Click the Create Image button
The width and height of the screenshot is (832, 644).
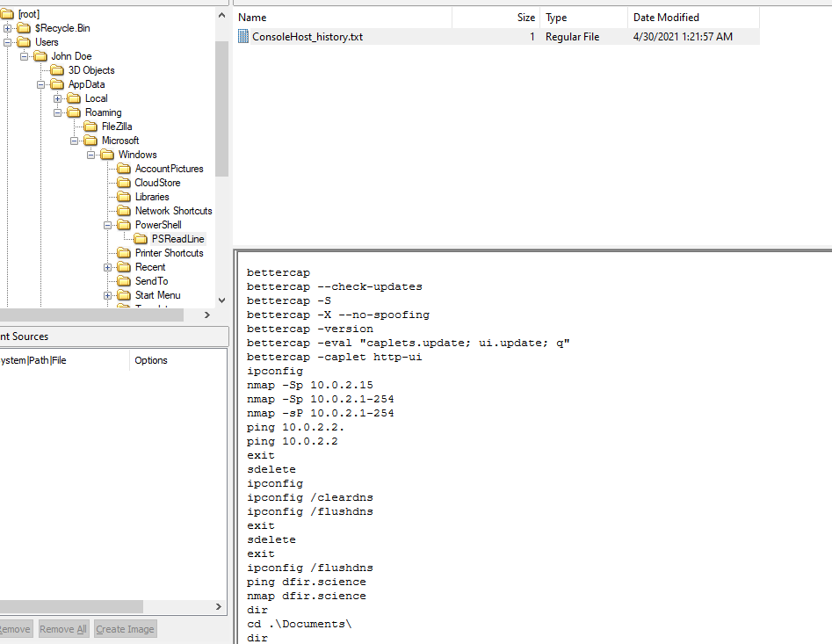point(125,629)
